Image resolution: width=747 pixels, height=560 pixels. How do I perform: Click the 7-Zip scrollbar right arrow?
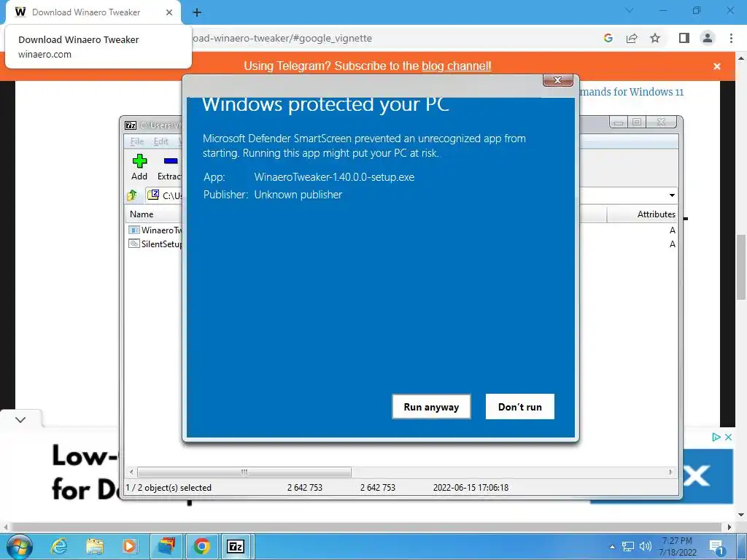(x=671, y=472)
